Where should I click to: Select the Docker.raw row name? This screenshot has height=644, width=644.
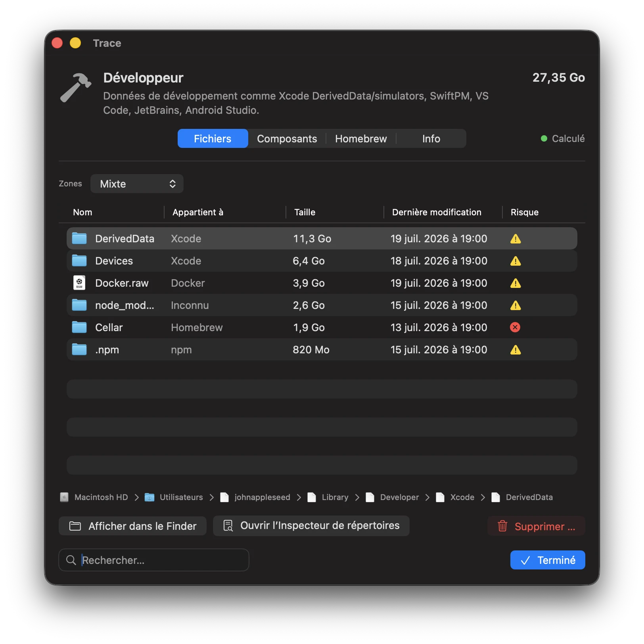click(x=122, y=283)
